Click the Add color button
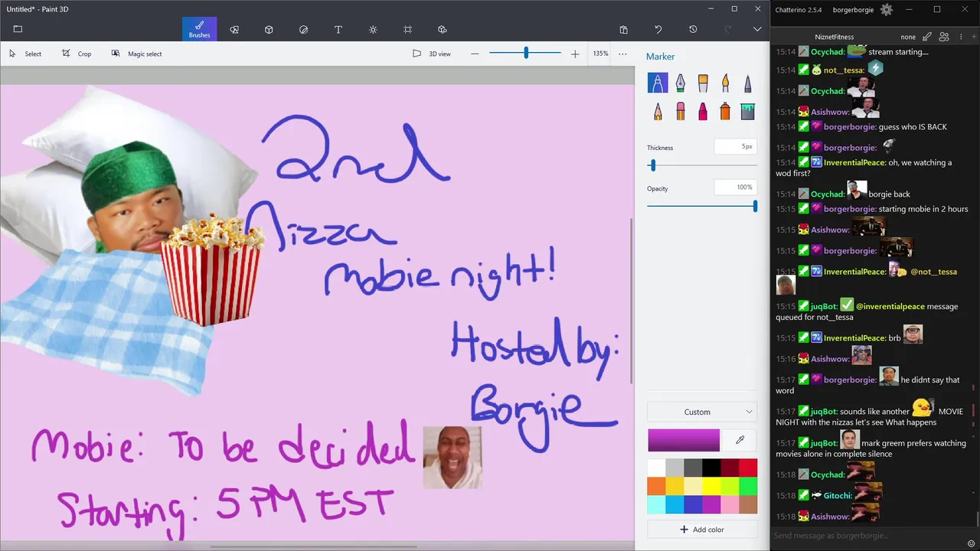The height and width of the screenshot is (551, 980). 702,530
